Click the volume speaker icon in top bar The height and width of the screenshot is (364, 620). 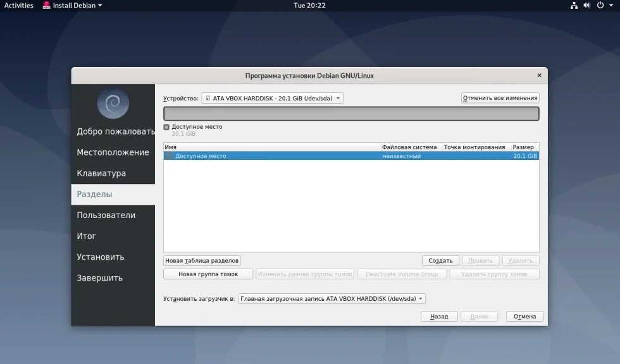587,6
